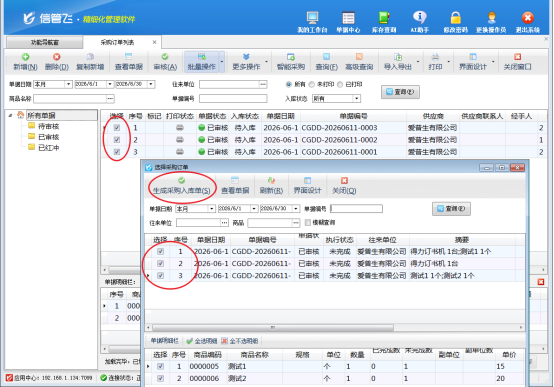Click the 更多操作 toolbar icon

coord(246,62)
